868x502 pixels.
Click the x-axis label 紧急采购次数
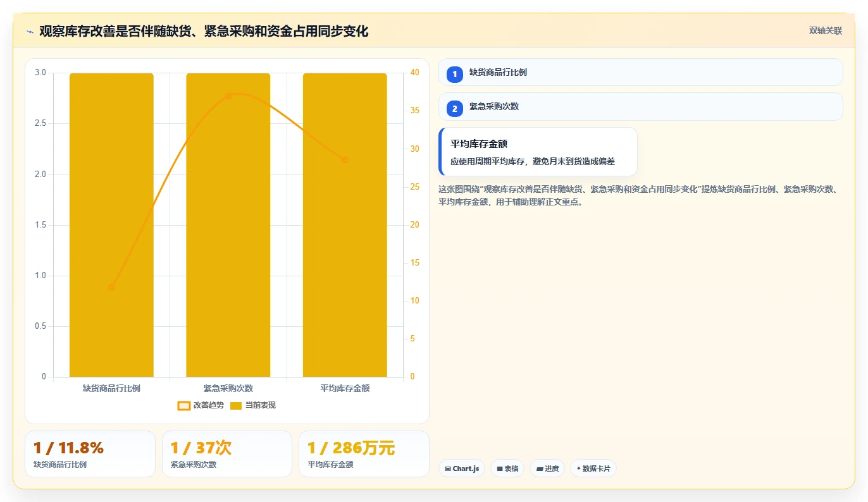point(228,388)
